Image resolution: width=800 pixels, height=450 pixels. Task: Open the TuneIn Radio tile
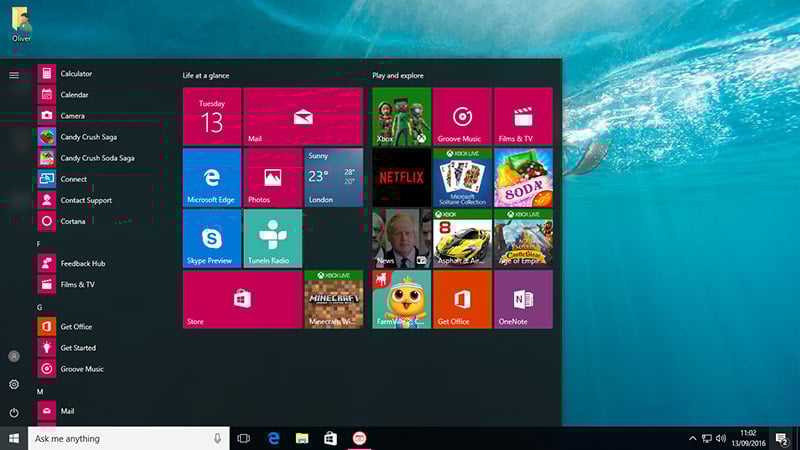coord(273,238)
